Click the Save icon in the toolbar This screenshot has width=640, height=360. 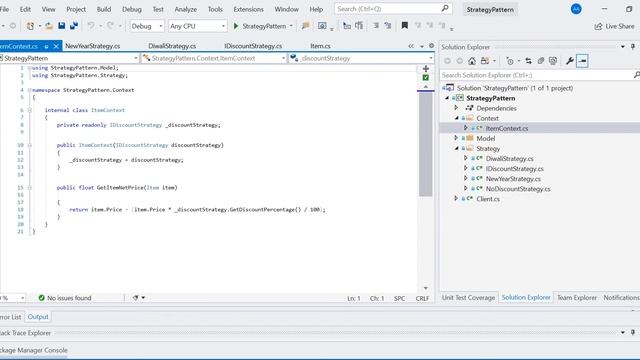pos(62,26)
